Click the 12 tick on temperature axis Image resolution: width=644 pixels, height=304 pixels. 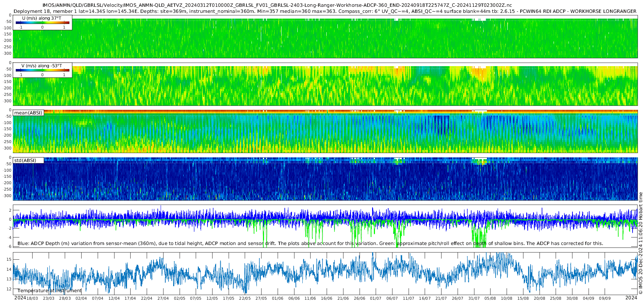tap(9, 289)
